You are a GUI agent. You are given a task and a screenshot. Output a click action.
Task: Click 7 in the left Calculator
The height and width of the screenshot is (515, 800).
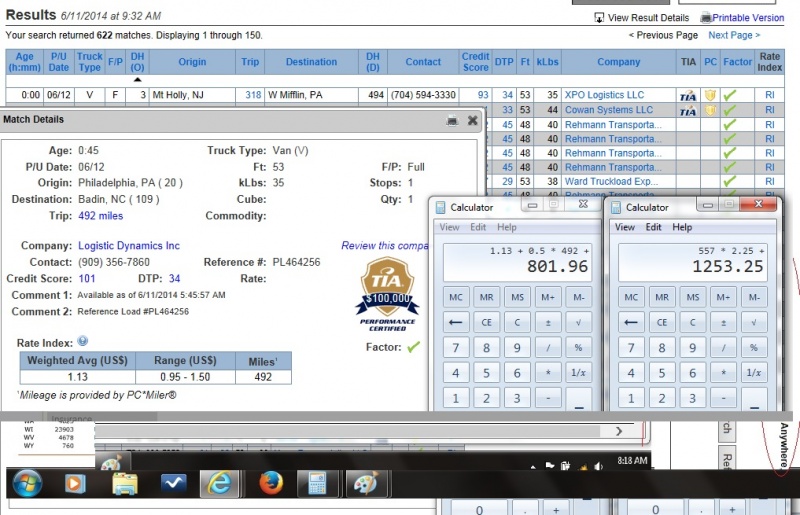tap(456, 348)
